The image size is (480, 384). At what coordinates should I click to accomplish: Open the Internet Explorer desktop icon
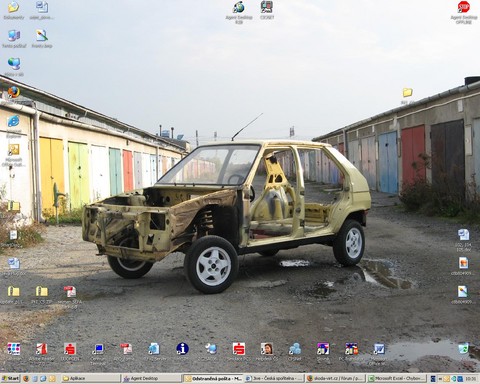click(14, 121)
